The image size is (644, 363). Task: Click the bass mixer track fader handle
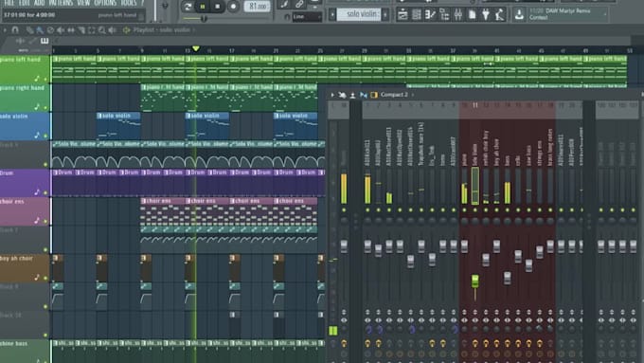pyautogui.click(x=508, y=279)
